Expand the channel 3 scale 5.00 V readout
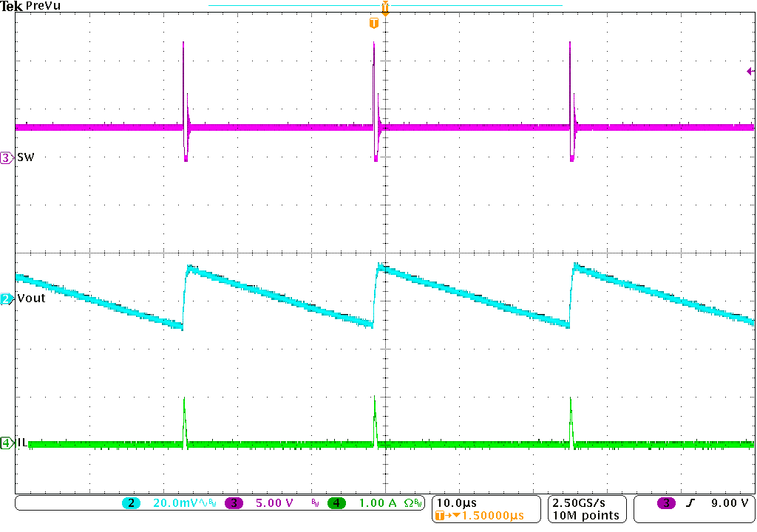 [x=274, y=503]
